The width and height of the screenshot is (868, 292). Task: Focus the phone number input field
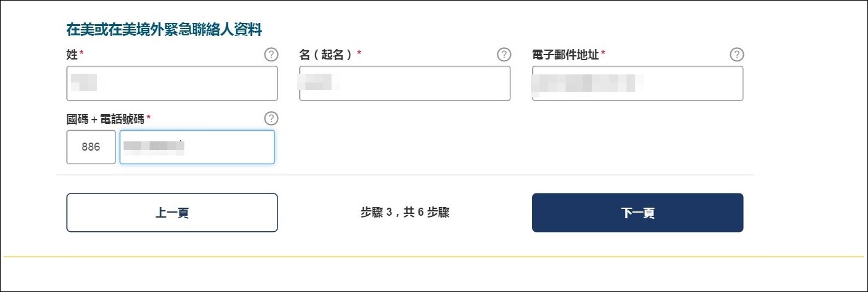[197, 147]
